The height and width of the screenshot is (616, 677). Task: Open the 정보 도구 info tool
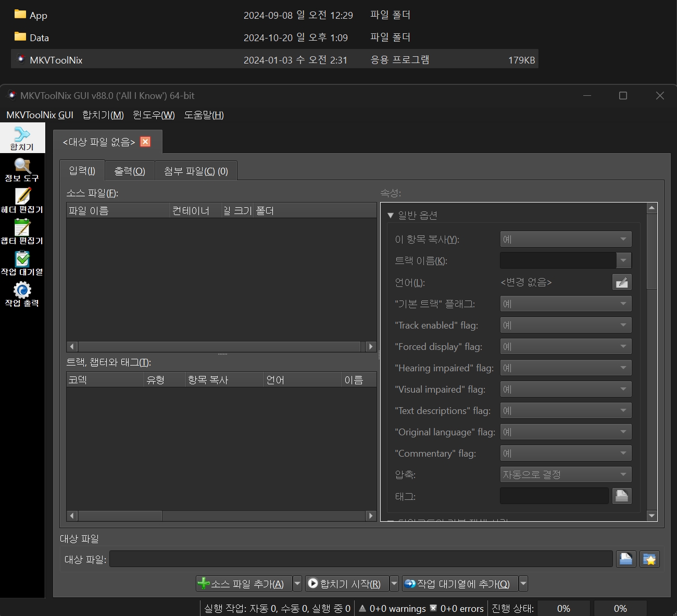[x=22, y=170]
